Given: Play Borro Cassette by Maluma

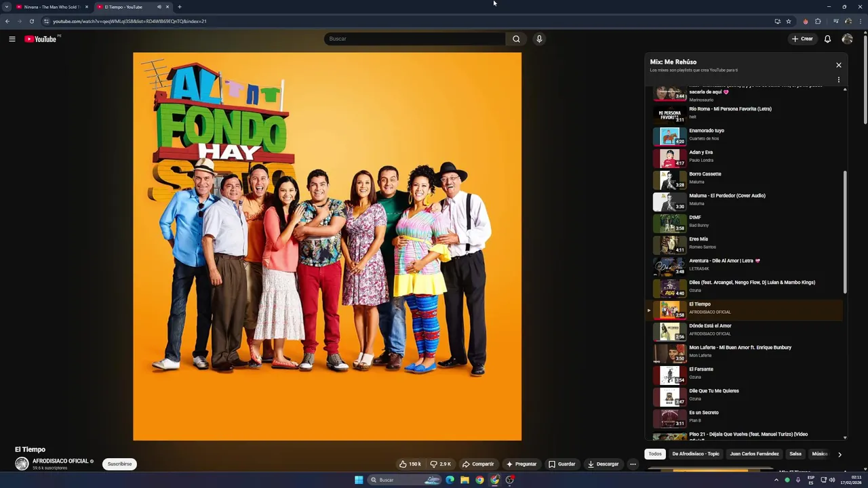Looking at the screenshot, I should (746, 179).
